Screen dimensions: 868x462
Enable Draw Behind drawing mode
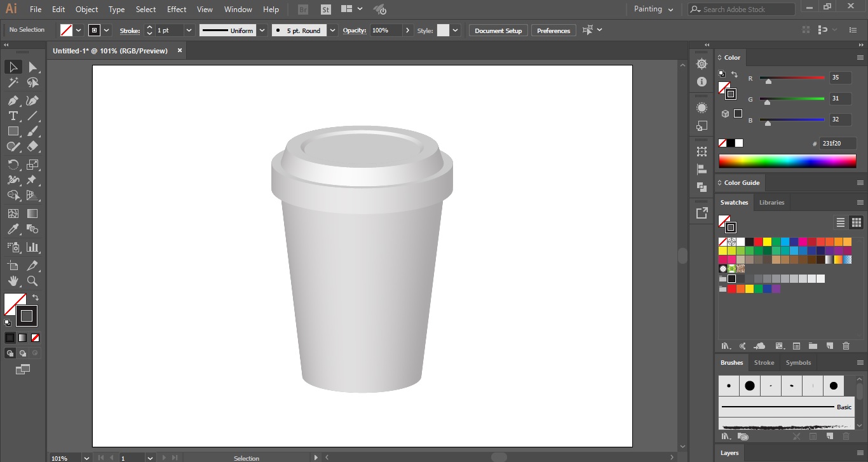(x=23, y=353)
